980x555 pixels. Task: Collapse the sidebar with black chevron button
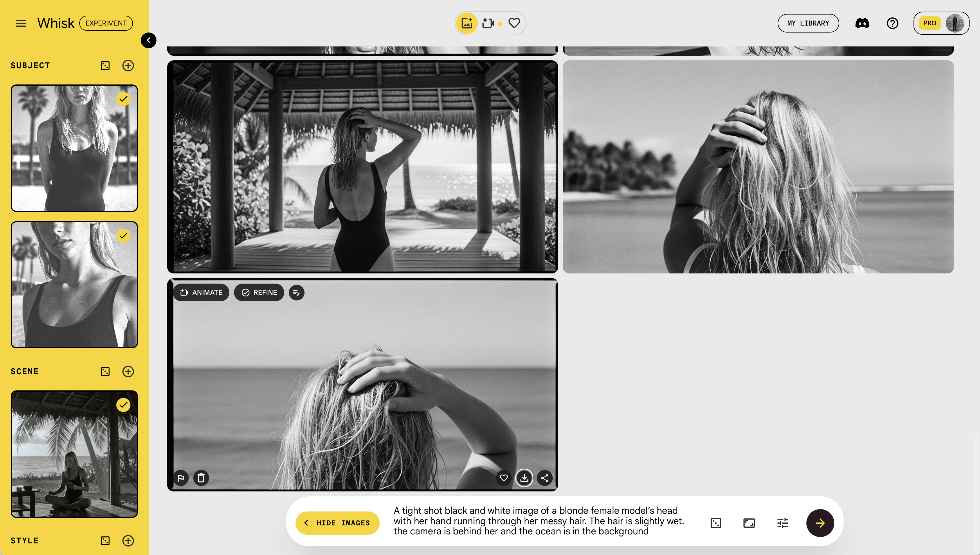(x=148, y=40)
